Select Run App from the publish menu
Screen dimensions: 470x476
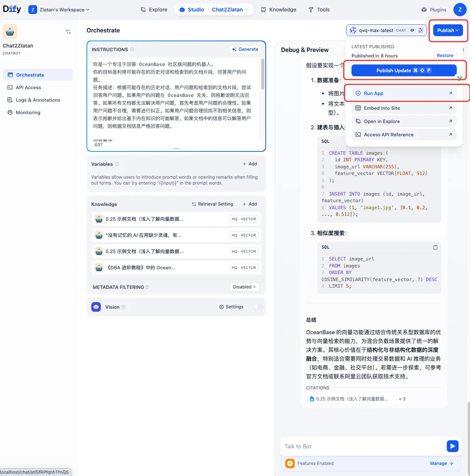tap(373, 93)
